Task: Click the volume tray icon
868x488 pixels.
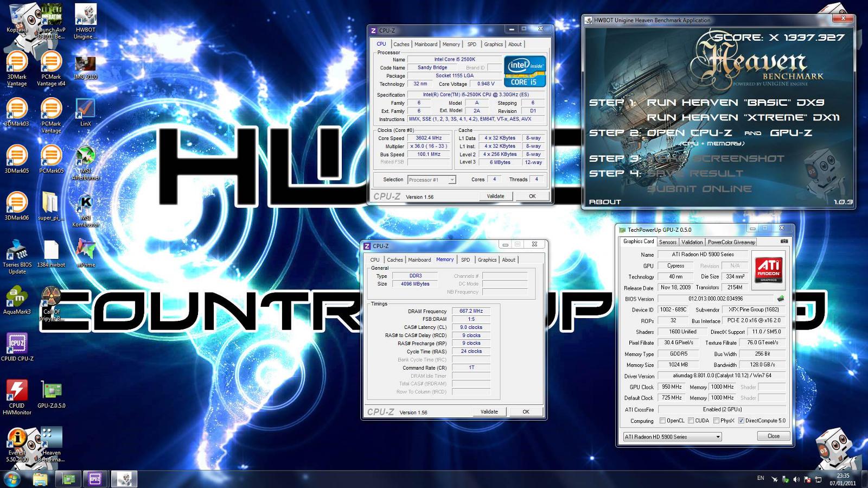Action: coord(796,479)
